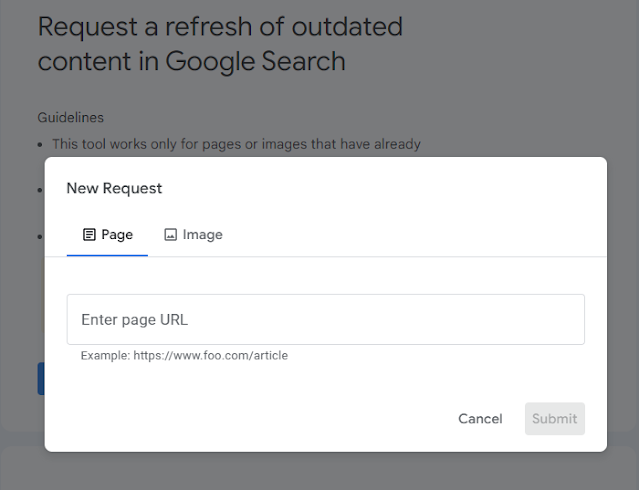Click empty dialog space left of Cancel
The image size is (639, 490).
point(250,419)
